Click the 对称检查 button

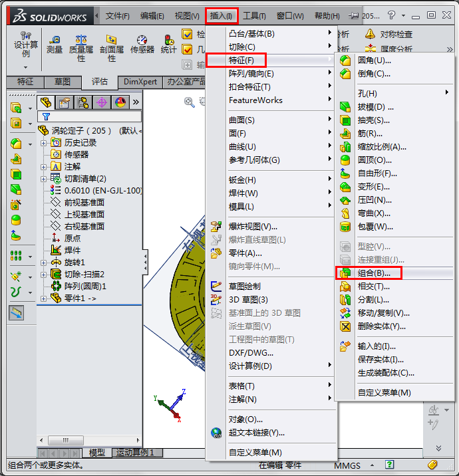[388, 34]
